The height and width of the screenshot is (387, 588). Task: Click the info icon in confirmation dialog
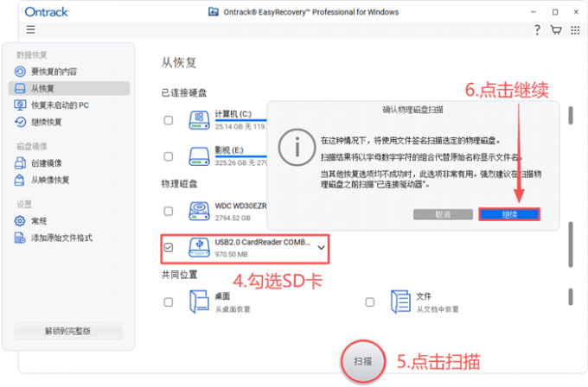297,147
